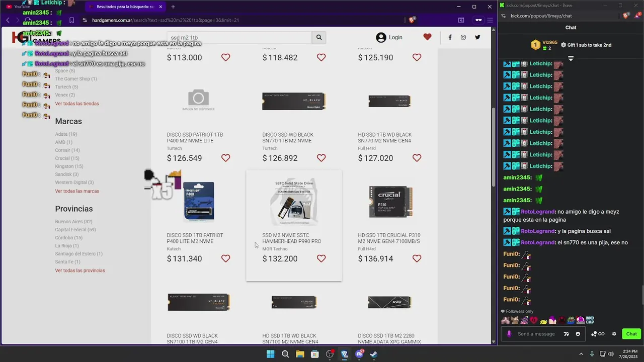Open the Facebook icon in the site header

coord(450,37)
